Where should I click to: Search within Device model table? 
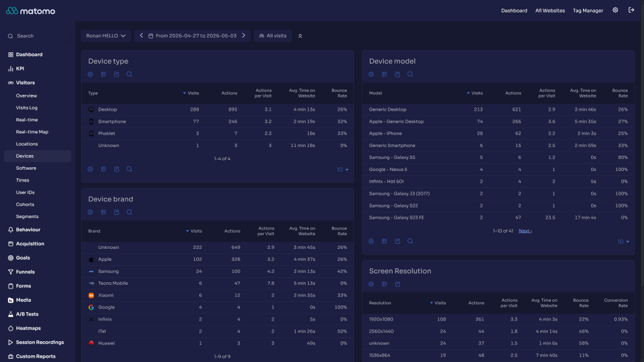click(x=410, y=74)
